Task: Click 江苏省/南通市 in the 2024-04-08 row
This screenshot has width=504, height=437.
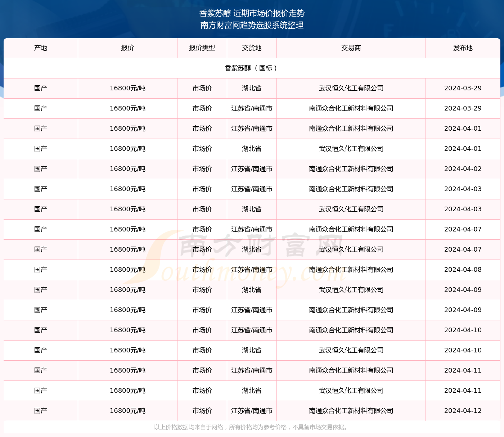Action: click(252, 270)
